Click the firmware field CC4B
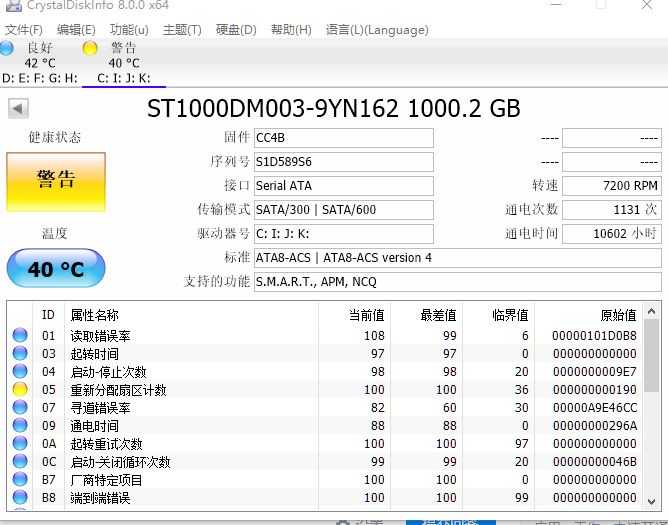The height and width of the screenshot is (525, 668). click(344, 138)
